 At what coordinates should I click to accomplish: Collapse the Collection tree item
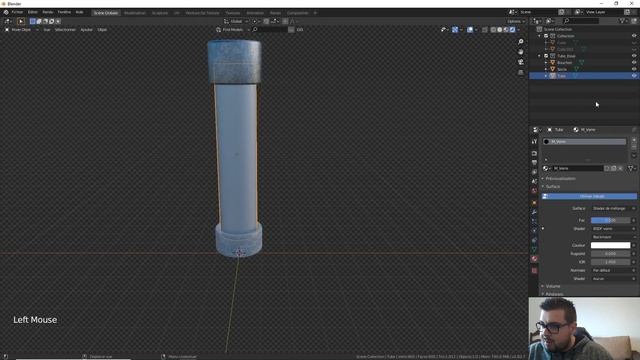540,36
